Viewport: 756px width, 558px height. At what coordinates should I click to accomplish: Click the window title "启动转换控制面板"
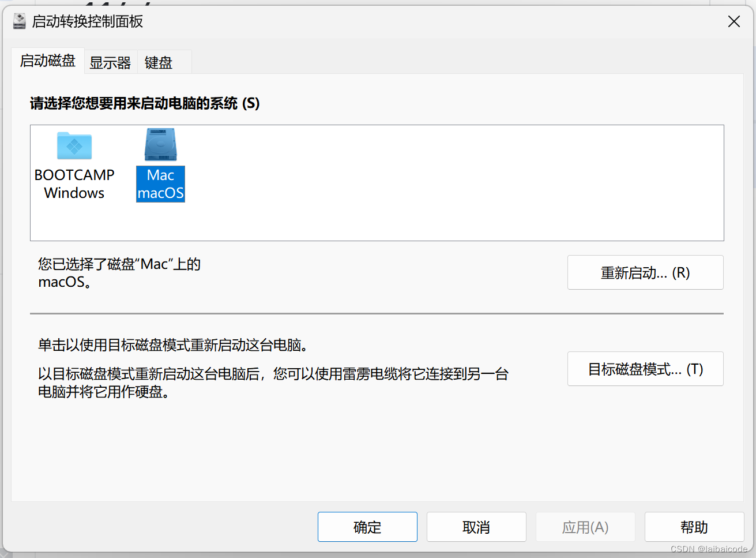[88, 21]
